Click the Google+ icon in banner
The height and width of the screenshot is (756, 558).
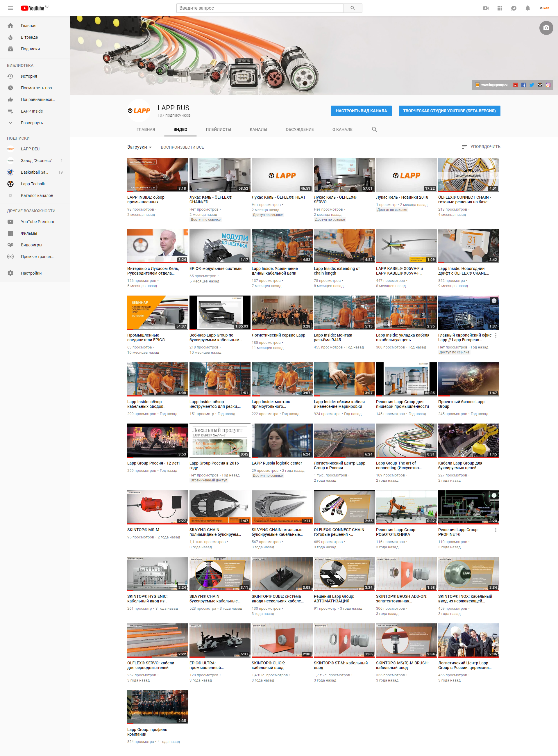click(516, 85)
